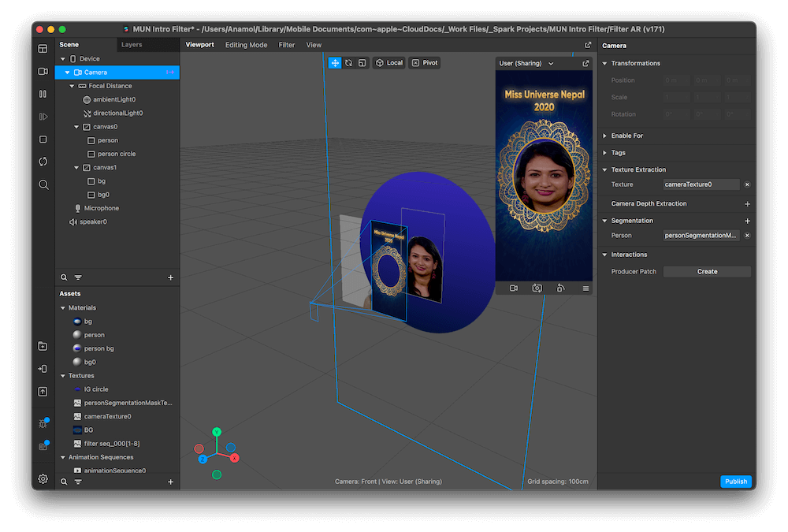
Task: Select the Rotate manipulator tool in viewport
Action: (348, 63)
